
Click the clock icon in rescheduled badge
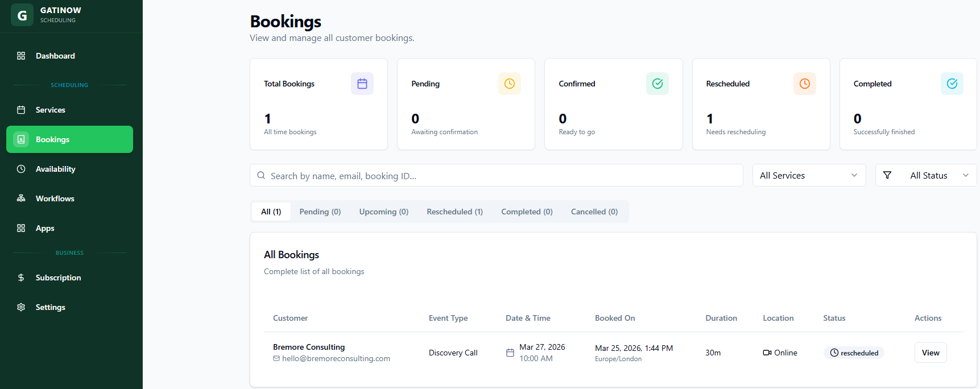[834, 353]
